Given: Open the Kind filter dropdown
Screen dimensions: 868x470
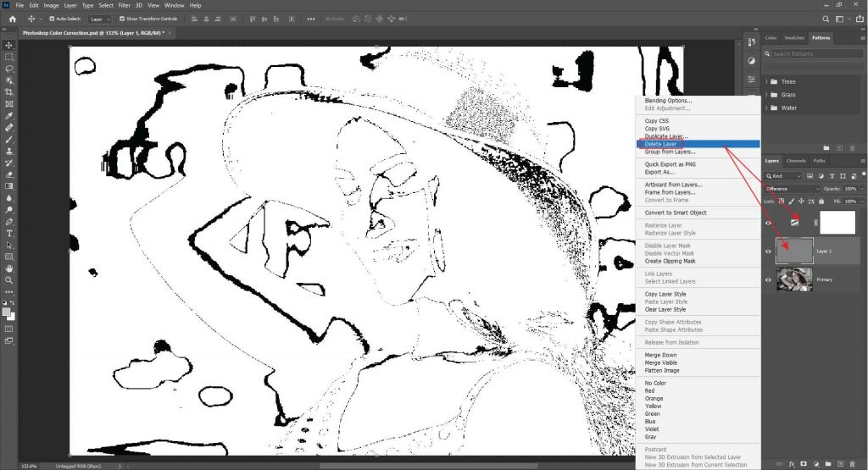Looking at the screenshot, I should pos(782,176).
